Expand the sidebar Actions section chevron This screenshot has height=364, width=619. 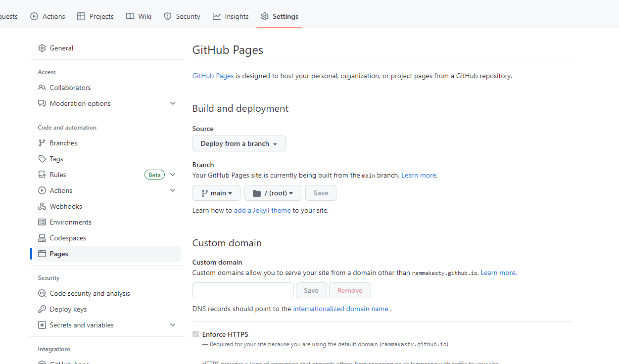coord(173,190)
